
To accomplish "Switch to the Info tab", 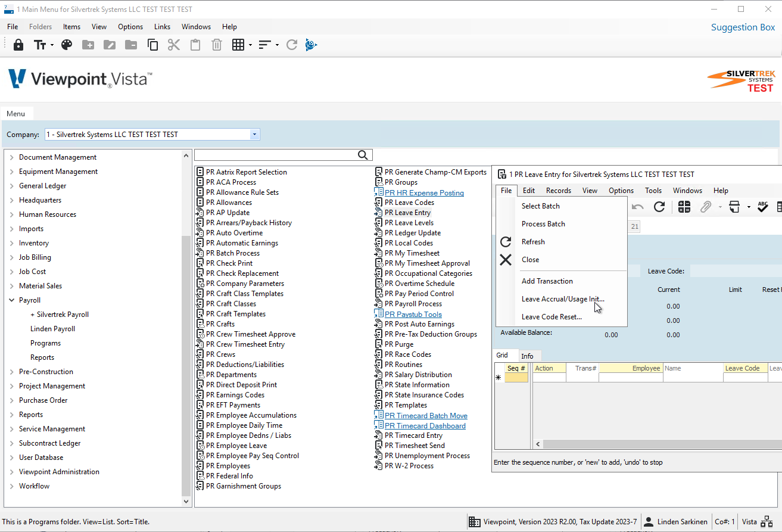I will pyautogui.click(x=527, y=356).
